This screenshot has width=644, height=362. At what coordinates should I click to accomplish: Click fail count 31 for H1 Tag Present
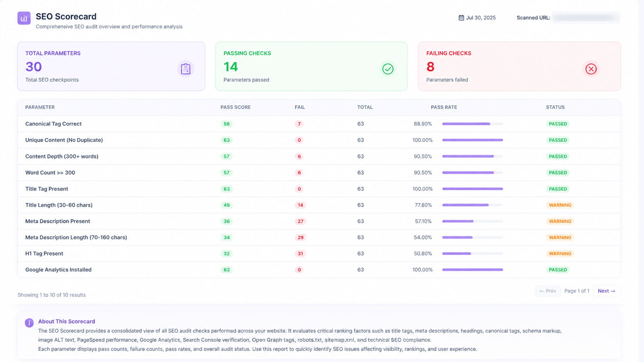(300, 254)
